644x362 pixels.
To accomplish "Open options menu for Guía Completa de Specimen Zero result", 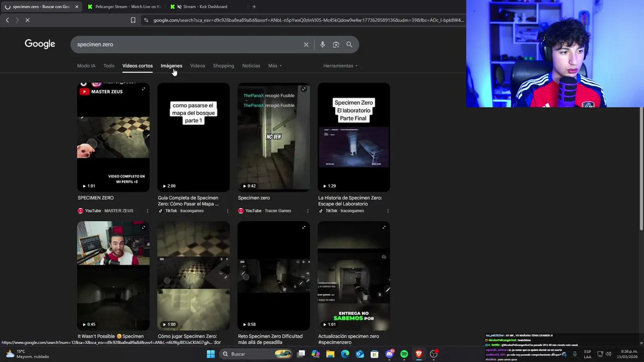I will pyautogui.click(x=227, y=211).
